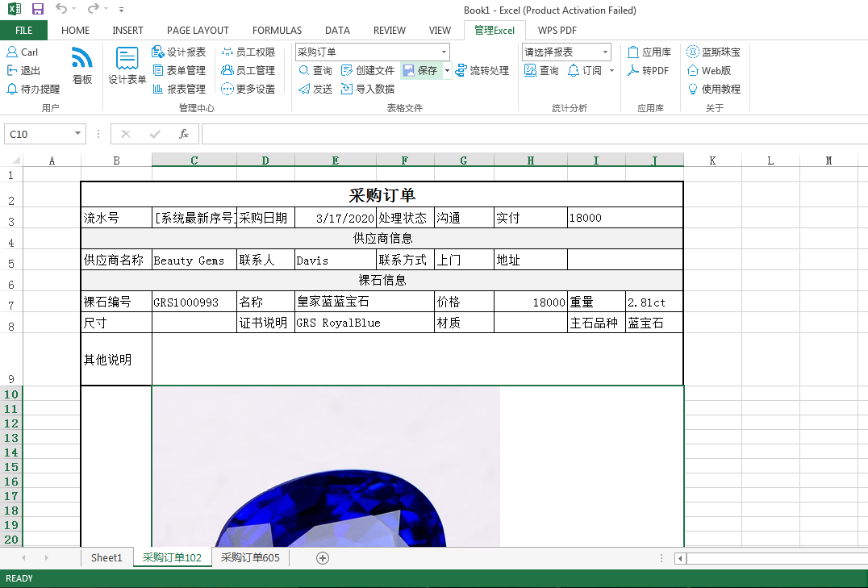868x588 pixels.
Task: Open Customize Quick Access Toolbar menu
Action: coord(121,10)
